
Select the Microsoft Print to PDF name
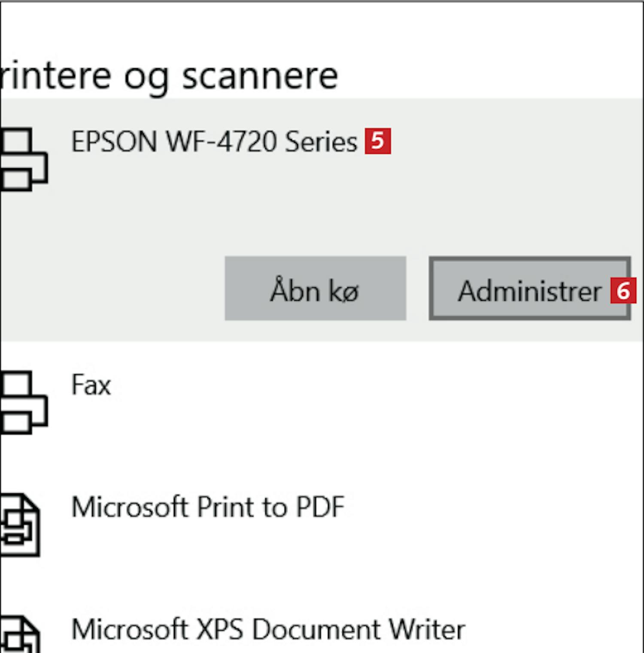click(x=208, y=507)
